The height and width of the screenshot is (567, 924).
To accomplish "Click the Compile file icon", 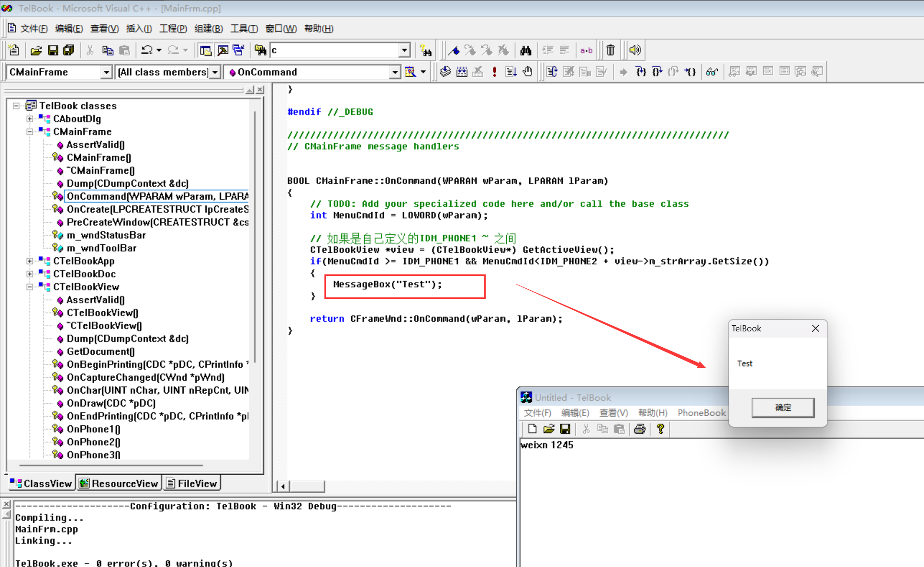I will click(x=445, y=72).
